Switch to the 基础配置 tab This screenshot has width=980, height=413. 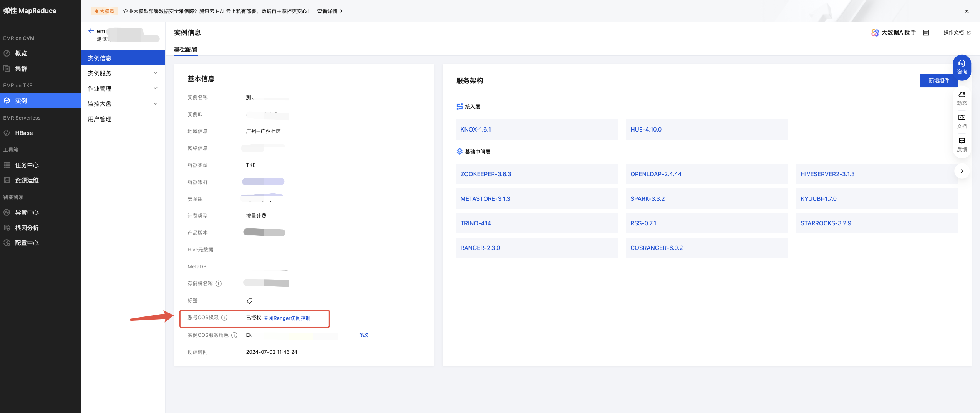click(186, 50)
